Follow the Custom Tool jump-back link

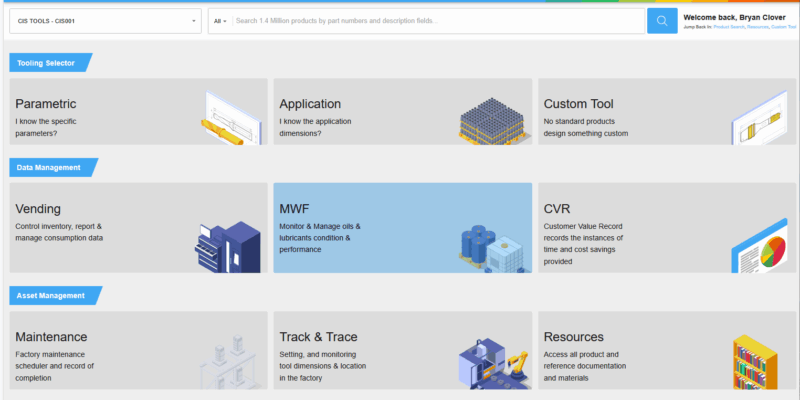coord(784,26)
